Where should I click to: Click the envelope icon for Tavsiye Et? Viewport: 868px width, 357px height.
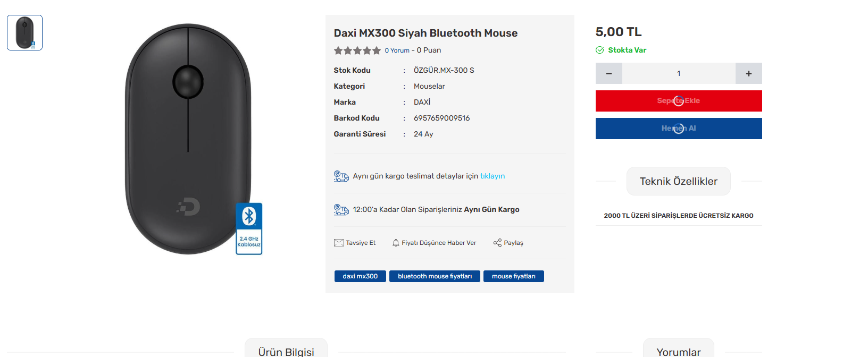pos(339,243)
